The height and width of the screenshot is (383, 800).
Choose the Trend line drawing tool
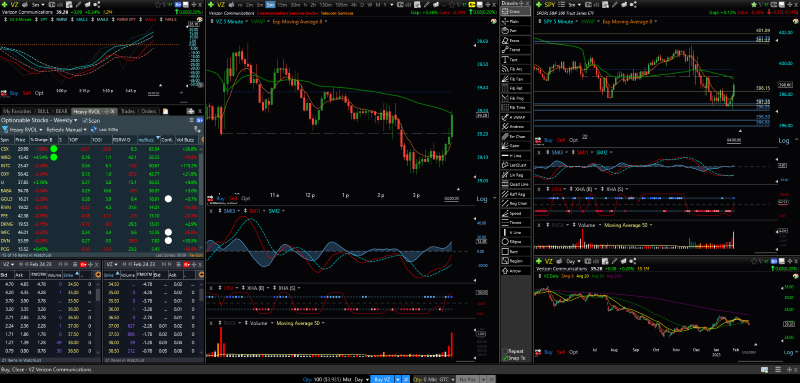(516, 50)
